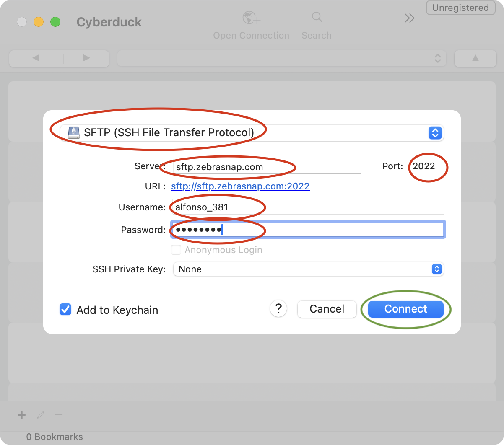
Task: Click the Open Connection toolbar icon
Action: pos(251,18)
